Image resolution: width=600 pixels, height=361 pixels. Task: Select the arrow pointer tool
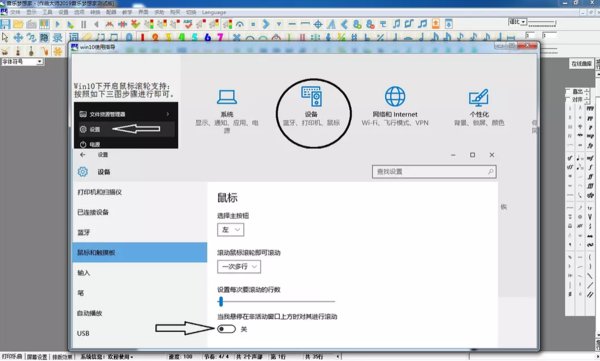point(5,38)
